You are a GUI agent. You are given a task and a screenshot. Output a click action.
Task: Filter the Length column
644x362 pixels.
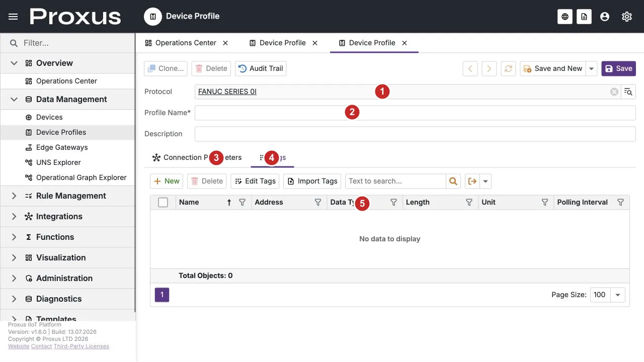[469, 202]
